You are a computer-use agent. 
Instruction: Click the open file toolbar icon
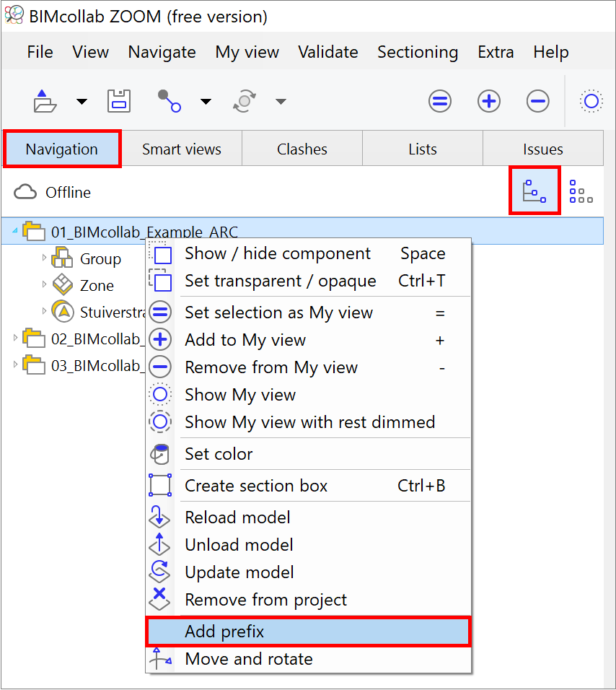click(45, 101)
